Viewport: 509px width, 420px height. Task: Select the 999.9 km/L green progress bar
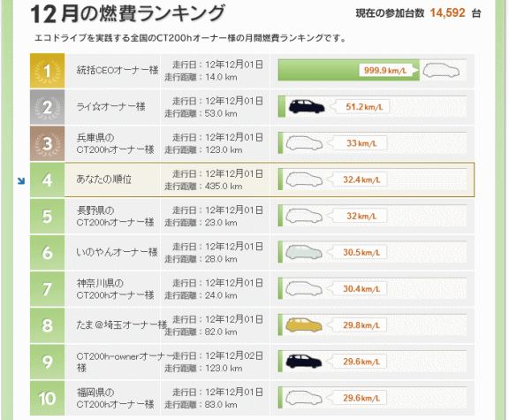pyautogui.click(x=349, y=70)
